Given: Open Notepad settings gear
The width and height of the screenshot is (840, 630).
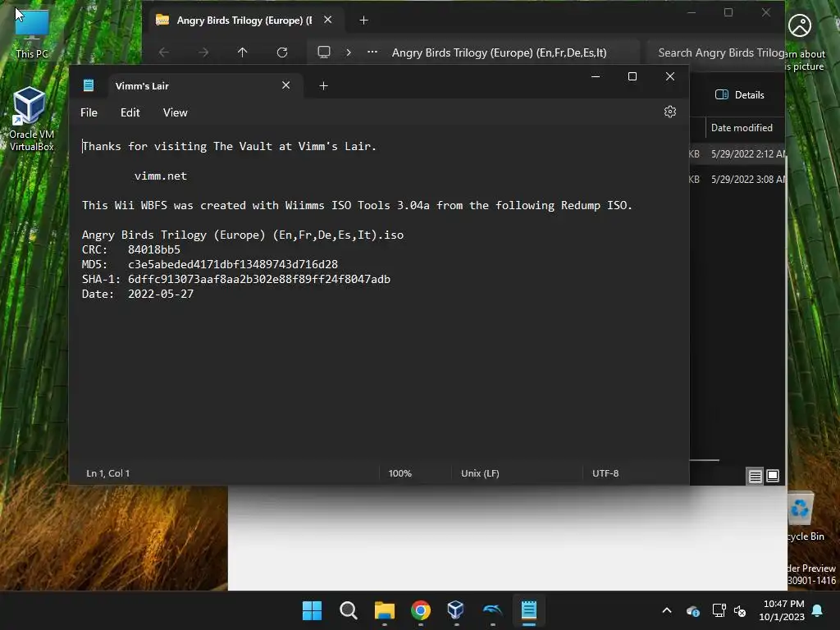Looking at the screenshot, I should coord(669,112).
